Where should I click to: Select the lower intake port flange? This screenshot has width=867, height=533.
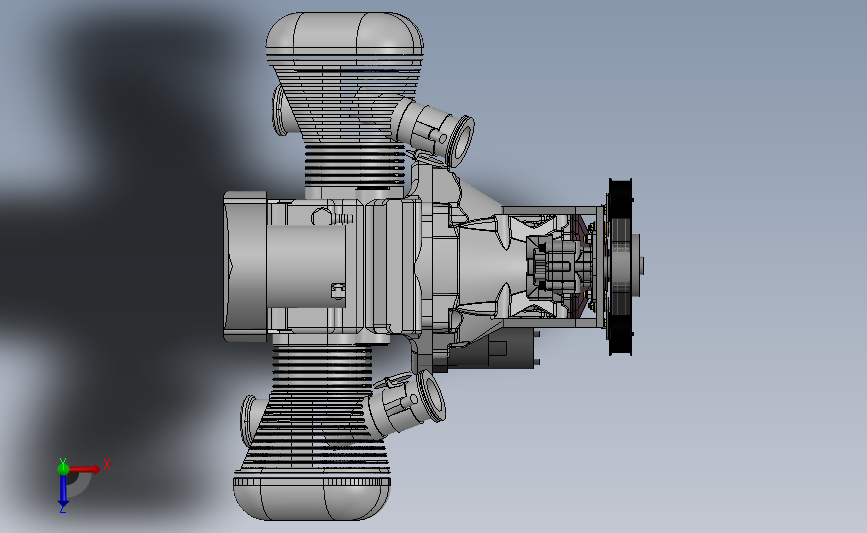(433, 396)
